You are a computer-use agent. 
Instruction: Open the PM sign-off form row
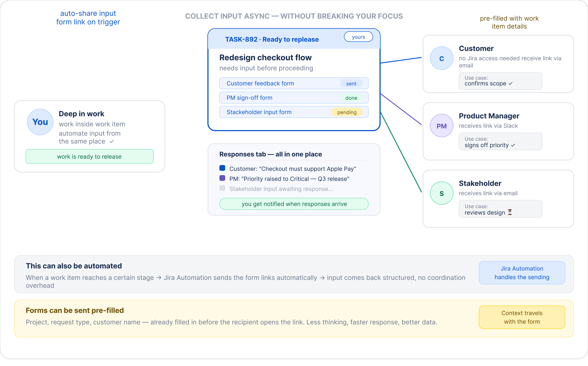point(294,98)
